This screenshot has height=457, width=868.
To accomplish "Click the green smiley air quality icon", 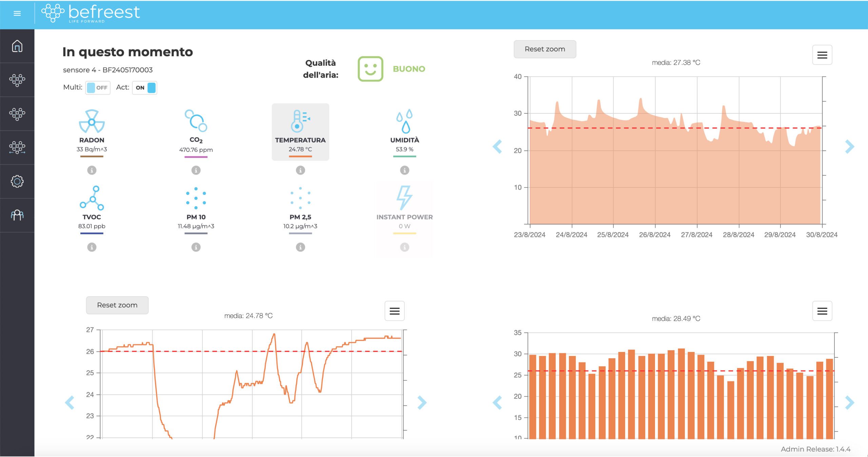I will [370, 69].
